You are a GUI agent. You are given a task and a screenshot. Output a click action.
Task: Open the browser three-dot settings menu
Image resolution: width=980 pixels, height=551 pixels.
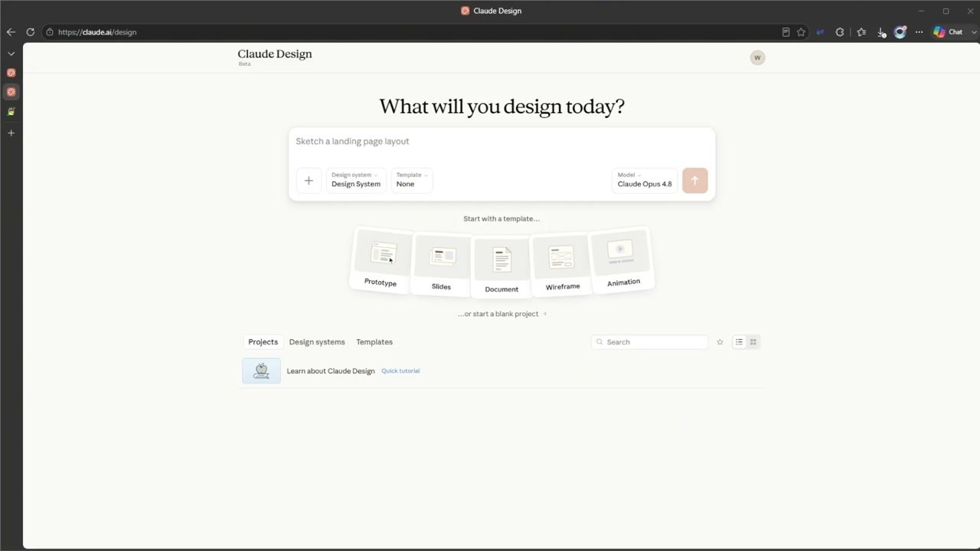coord(919,32)
